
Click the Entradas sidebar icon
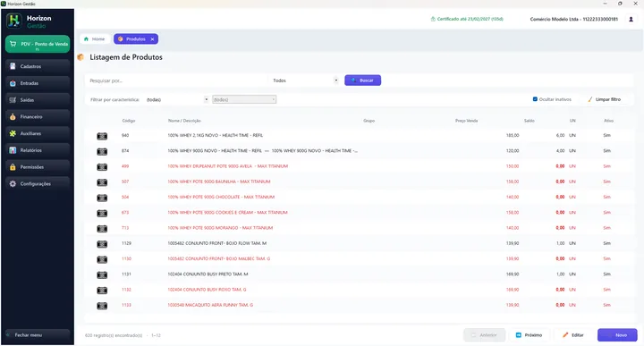[x=13, y=83]
